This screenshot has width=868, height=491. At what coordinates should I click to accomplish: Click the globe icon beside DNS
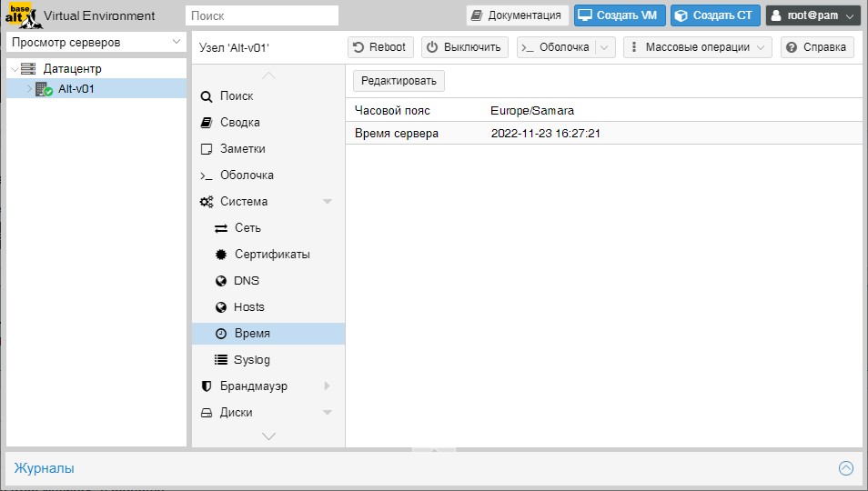[x=221, y=281]
